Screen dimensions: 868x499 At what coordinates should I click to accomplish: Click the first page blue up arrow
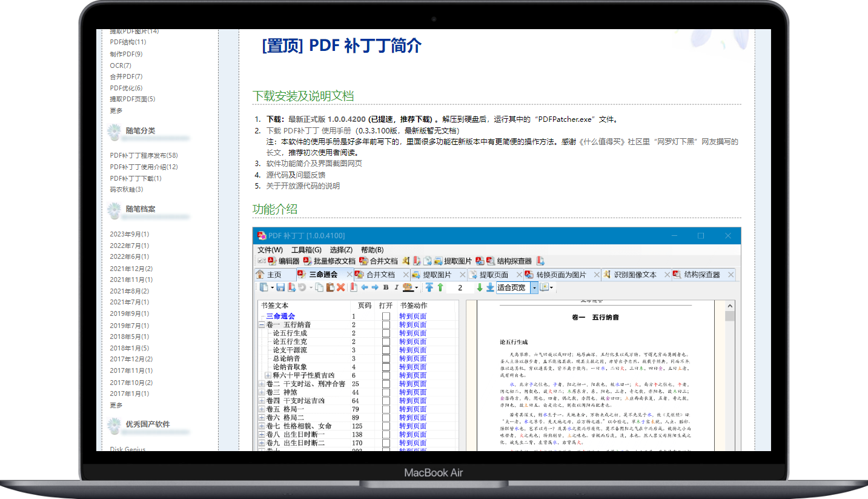(429, 287)
